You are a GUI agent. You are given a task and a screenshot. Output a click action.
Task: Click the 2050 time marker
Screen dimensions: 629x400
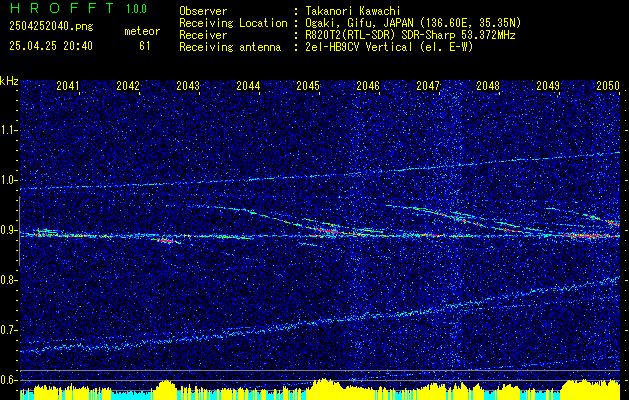(x=608, y=85)
